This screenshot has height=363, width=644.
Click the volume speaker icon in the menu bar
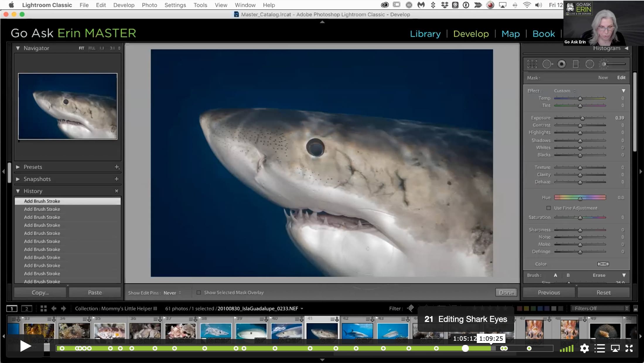[539, 5]
